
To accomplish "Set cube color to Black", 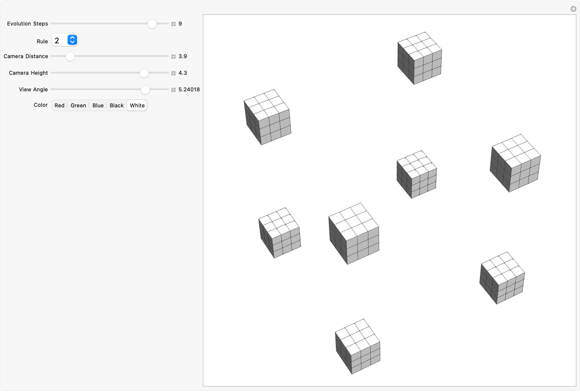I will (117, 106).
